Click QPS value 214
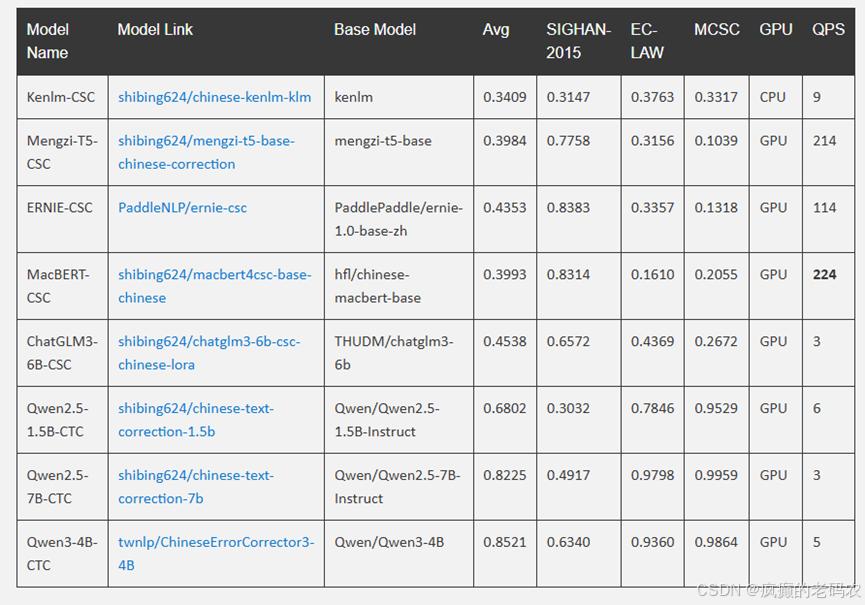Image resolution: width=865 pixels, height=605 pixels. (x=825, y=141)
